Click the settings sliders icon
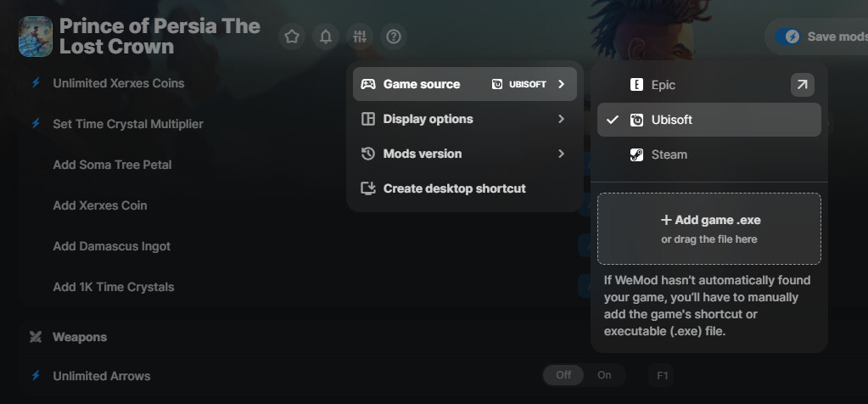The height and width of the screenshot is (404, 868). tap(361, 36)
